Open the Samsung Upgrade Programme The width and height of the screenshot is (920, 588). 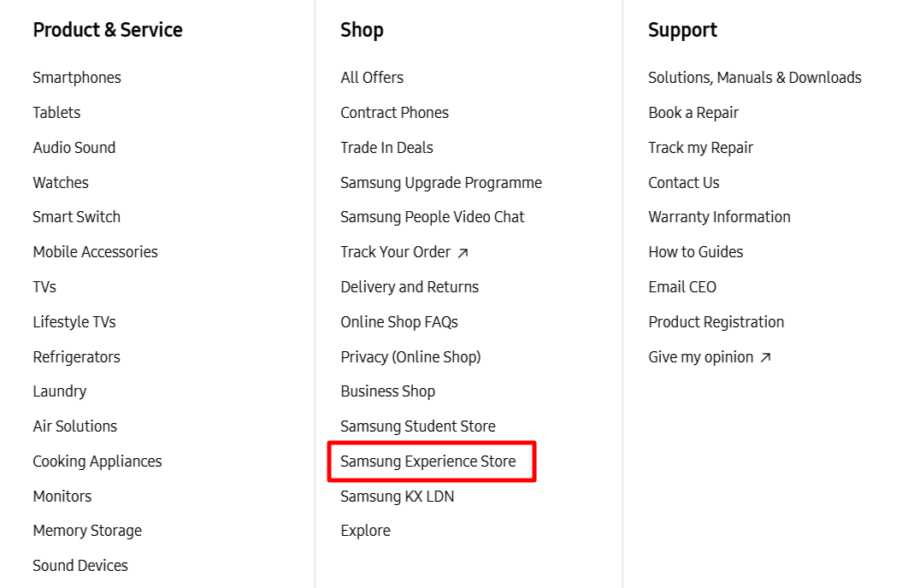coord(441,182)
